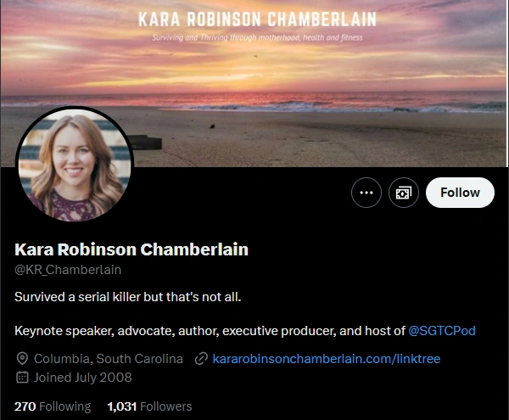View the 270 Following list
Screen dimensions: 509x420
(x=53, y=406)
